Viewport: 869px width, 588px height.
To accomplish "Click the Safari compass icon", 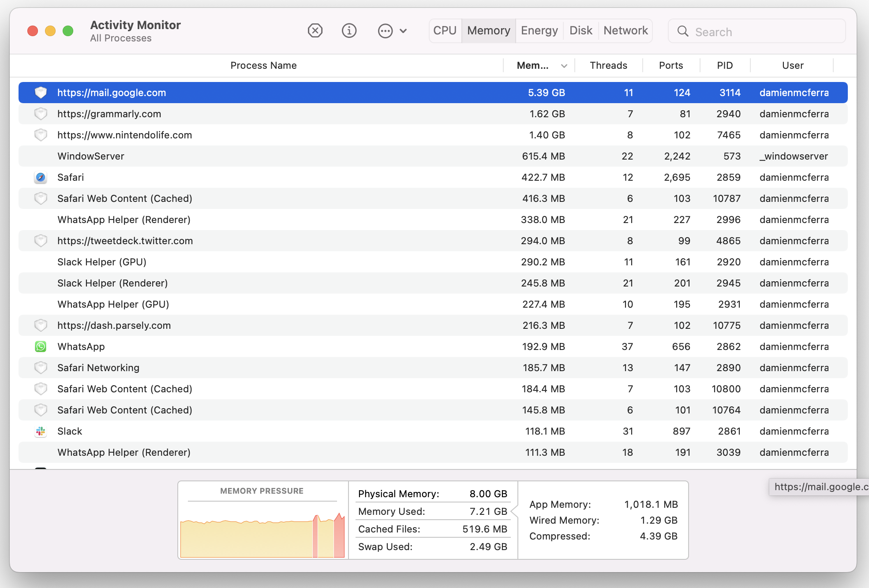I will (41, 177).
